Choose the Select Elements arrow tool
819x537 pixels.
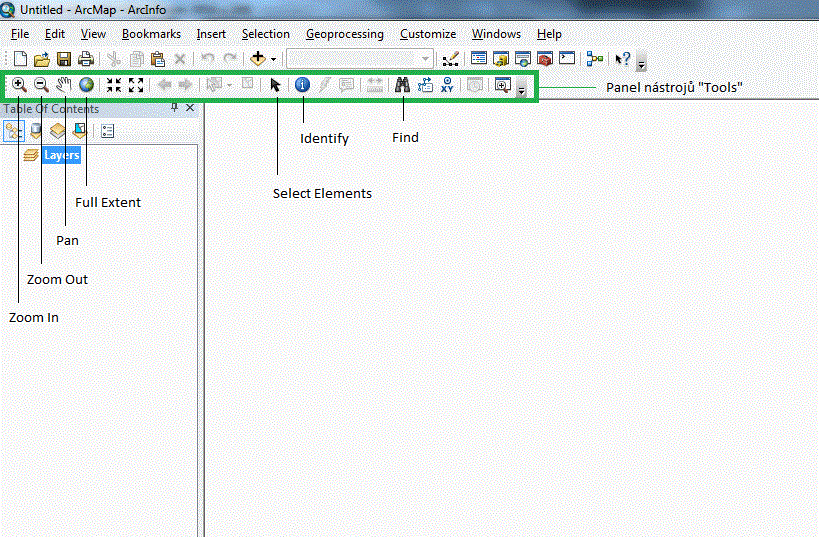tap(275, 85)
